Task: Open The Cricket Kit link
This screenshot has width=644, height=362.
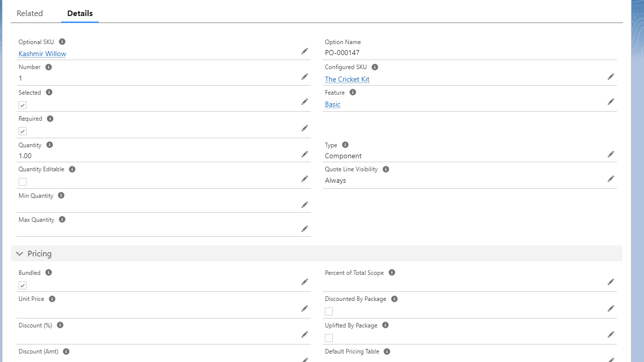Action: pos(347,79)
